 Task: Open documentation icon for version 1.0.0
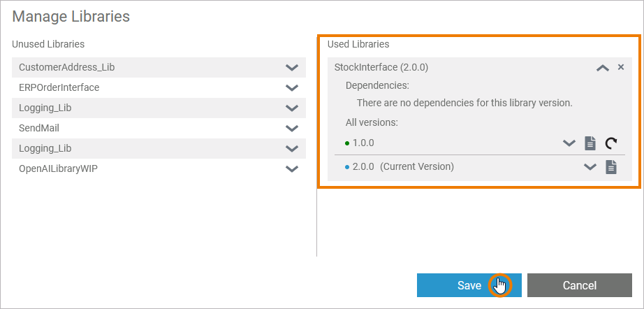[590, 143]
